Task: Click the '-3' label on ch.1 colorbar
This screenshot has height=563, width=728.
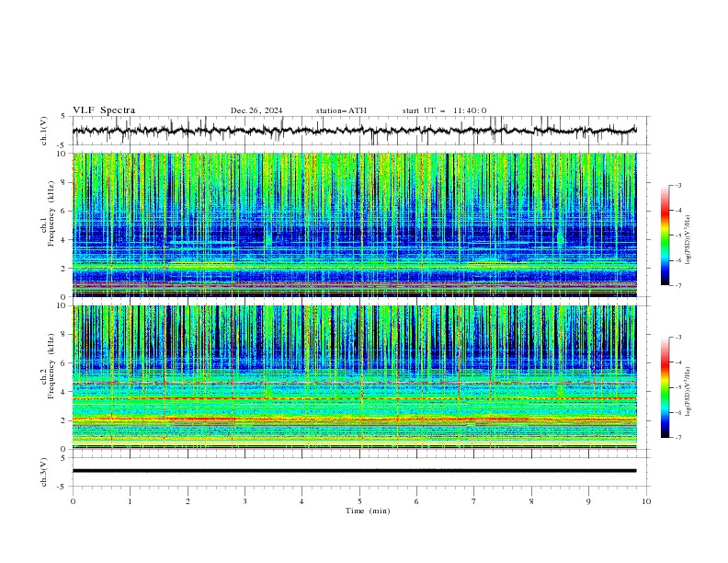Action: pyautogui.click(x=678, y=185)
